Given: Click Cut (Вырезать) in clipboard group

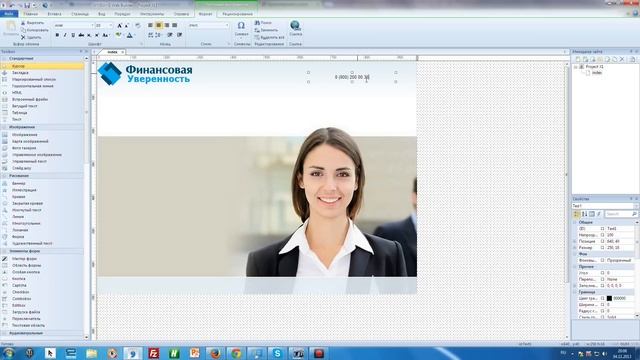Looking at the screenshot, I should pos(32,23).
